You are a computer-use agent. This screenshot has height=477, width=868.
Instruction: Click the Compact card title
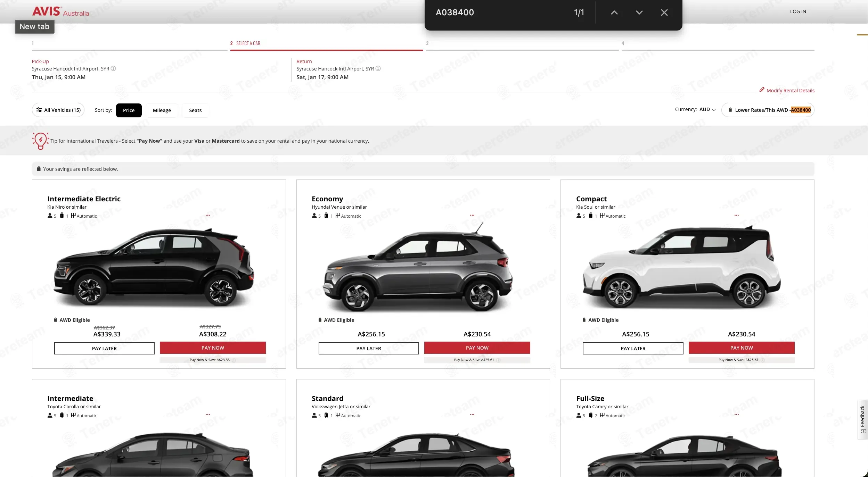pos(591,199)
